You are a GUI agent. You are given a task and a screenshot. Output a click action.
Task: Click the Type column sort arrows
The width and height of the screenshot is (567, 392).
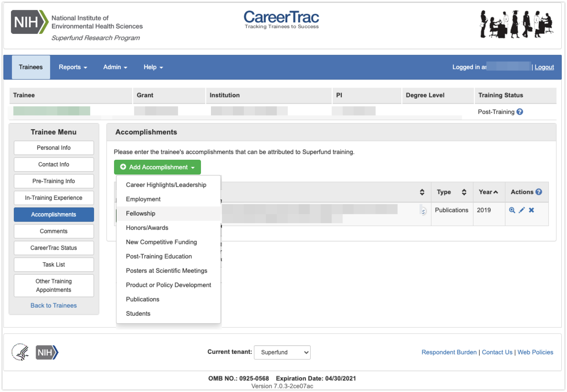(x=464, y=192)
